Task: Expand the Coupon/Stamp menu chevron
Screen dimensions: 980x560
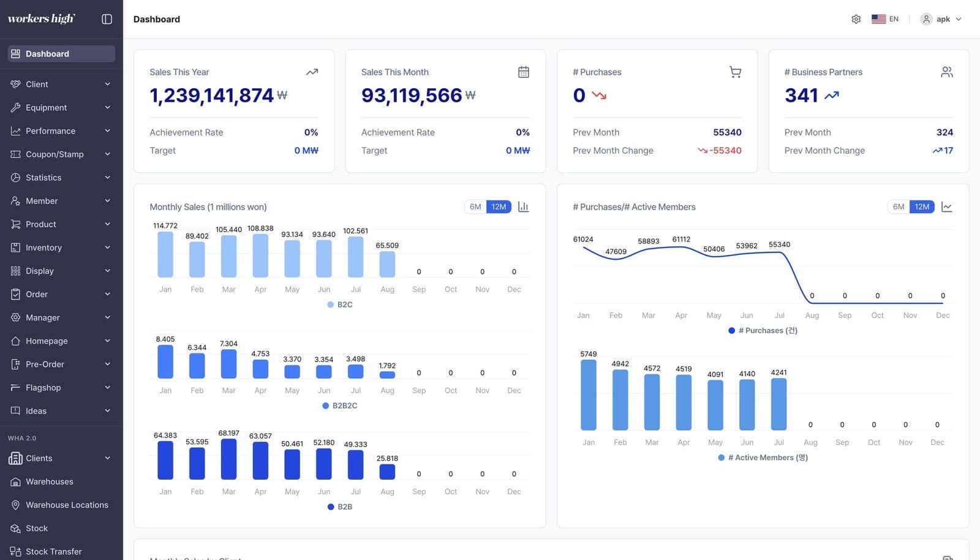Action: click(108, 154)
